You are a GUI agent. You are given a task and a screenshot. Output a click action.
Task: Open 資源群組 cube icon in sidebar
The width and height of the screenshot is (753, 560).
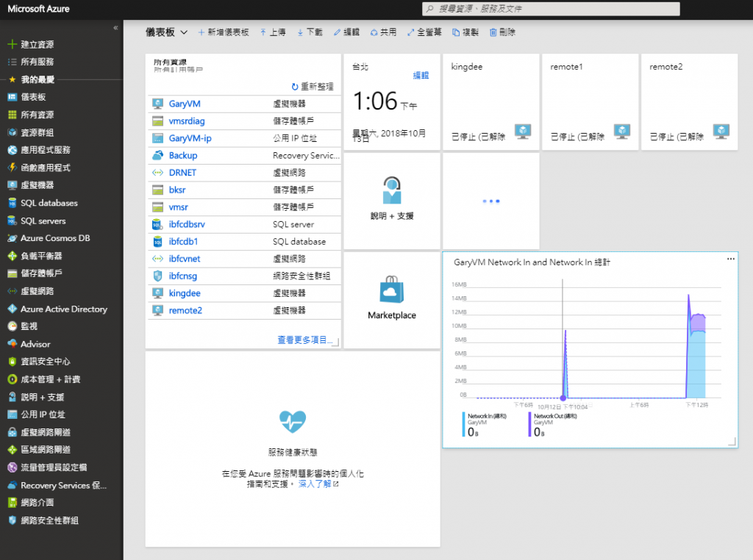tap(13, 132)
